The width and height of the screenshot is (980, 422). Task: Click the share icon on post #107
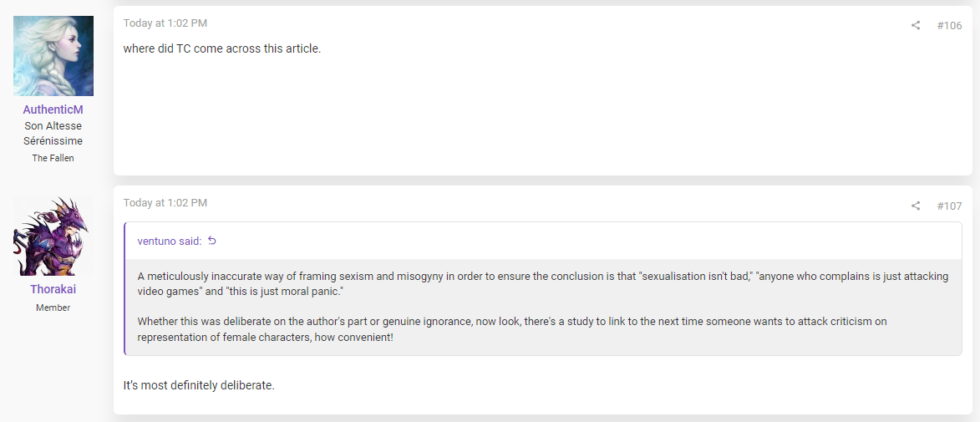(915, 206)
